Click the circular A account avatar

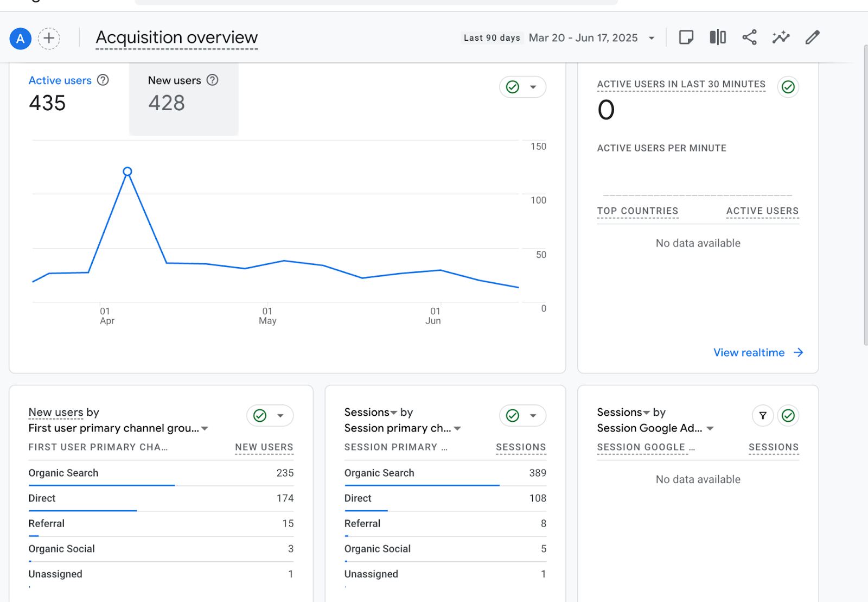coord(20,39)
